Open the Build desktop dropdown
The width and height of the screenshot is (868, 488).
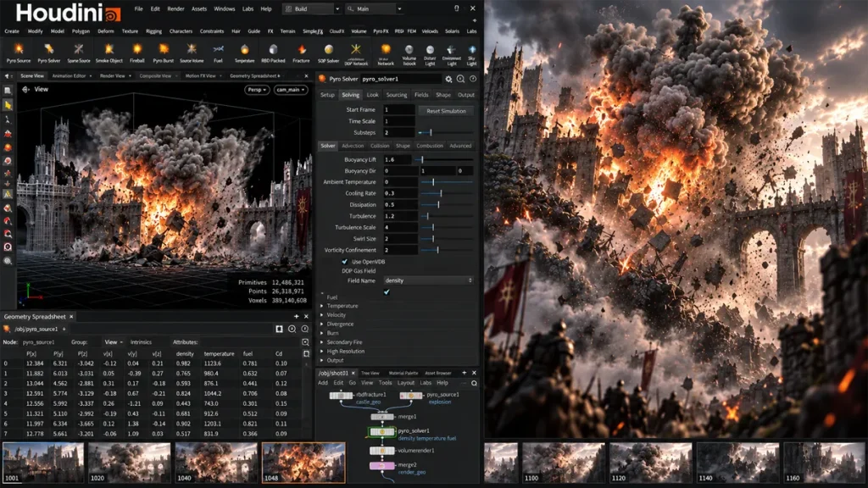[x=312, y=8]
